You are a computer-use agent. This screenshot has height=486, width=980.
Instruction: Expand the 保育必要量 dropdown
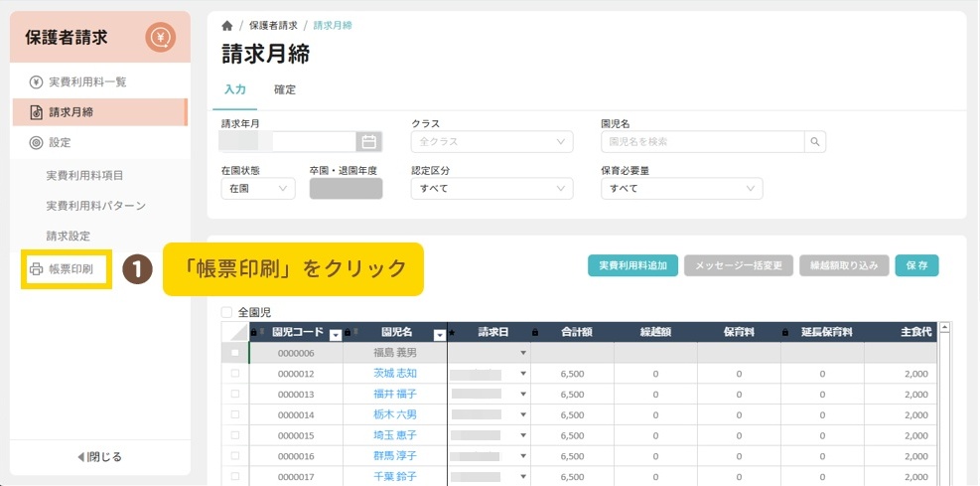coord(681,188)
